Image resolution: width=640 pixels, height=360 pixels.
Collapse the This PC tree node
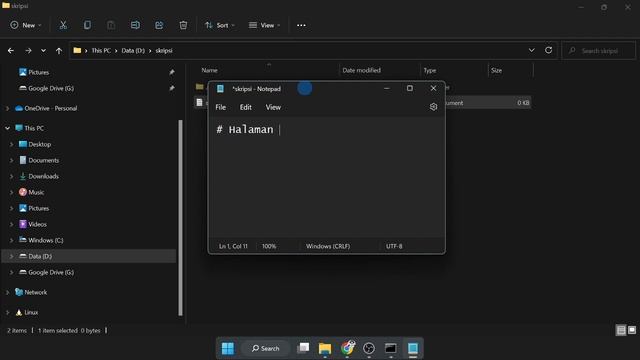(x=7, y=128)
